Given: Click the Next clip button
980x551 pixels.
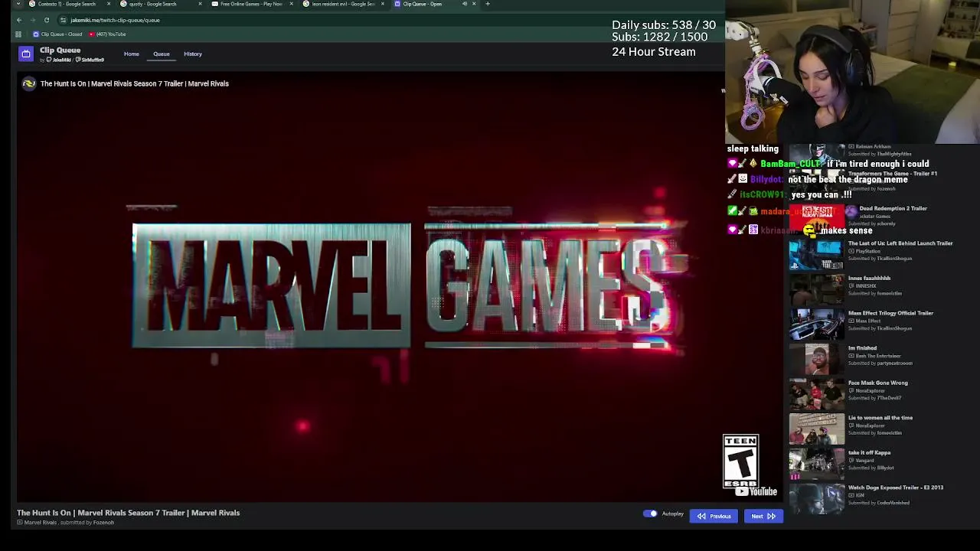Looking at the screenshot, I should (x=763, y=516).
